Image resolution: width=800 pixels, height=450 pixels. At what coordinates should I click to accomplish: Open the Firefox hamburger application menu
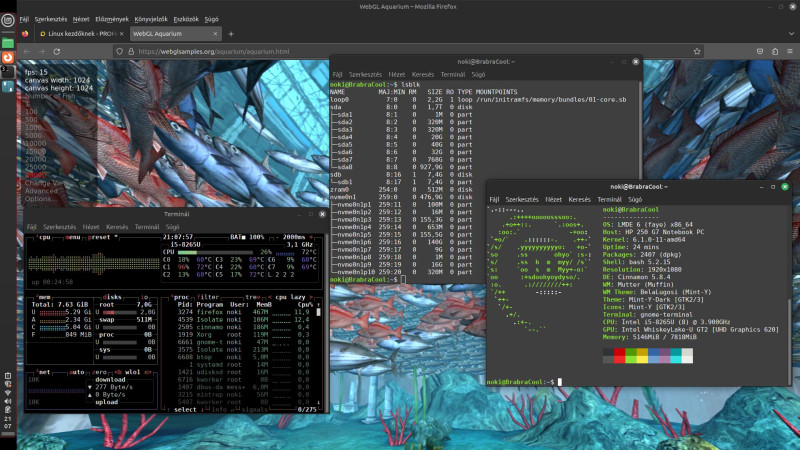tap(790, 52)
